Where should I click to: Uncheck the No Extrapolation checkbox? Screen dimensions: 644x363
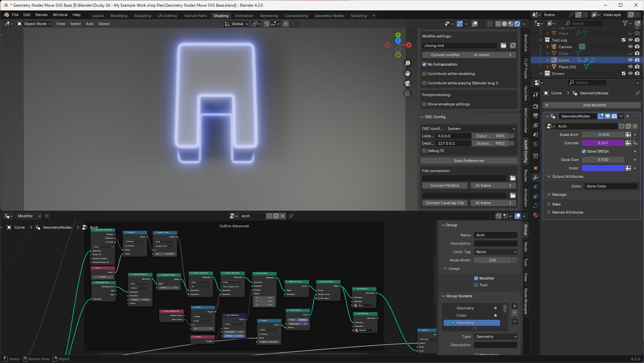pos(424,64)
